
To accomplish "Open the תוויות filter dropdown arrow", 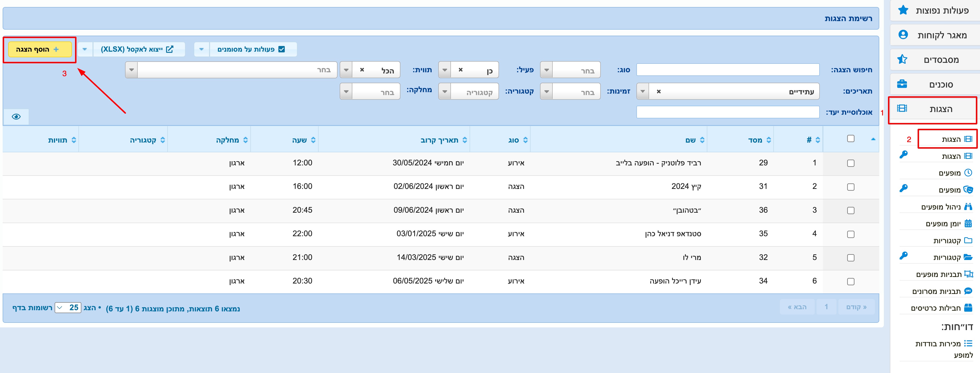I will click(x=346, y=70).
